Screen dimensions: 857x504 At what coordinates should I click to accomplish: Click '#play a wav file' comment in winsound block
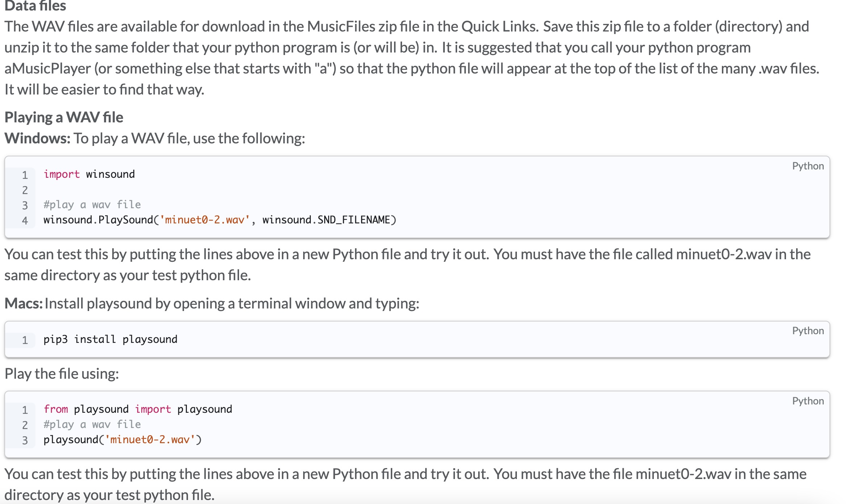click(x=92, y=205)
